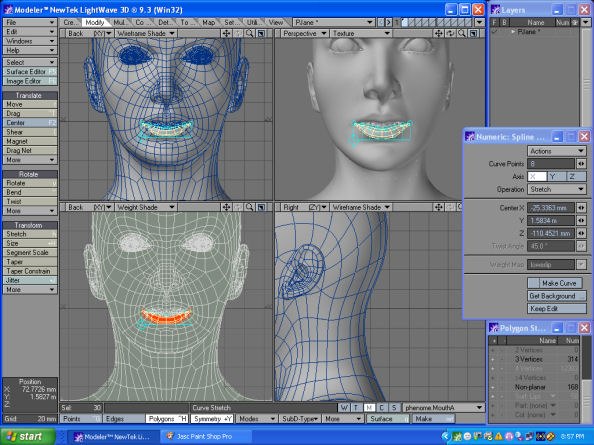Click the next layer bank arrow
The image size is (594, 445).
tap(388, 22)
